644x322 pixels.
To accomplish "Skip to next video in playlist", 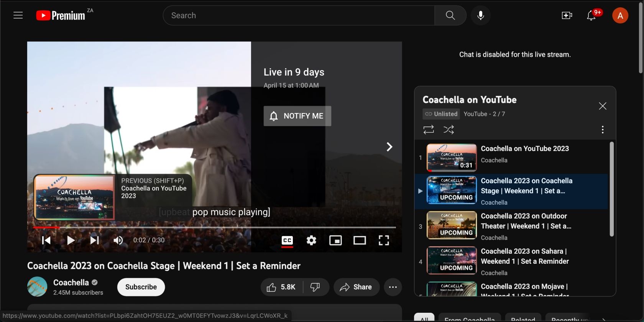I will tap(94, 240).
